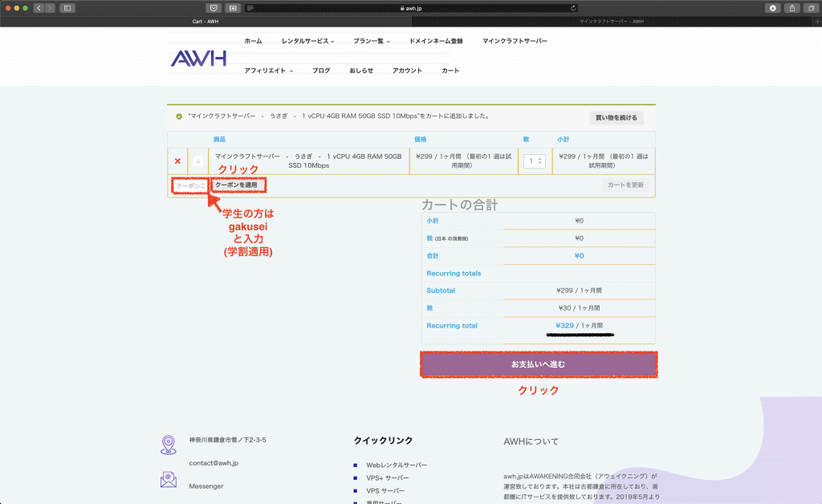Remove item with the red X icon
The width and height of the screenshot is (822, 504).
click(x=177, y=161)
